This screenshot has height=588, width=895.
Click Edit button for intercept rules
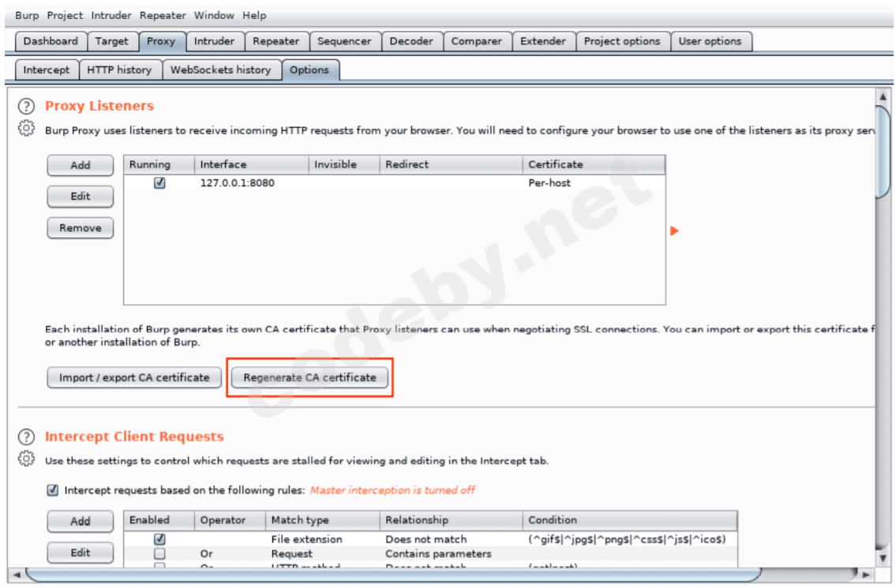click(81, 552)
